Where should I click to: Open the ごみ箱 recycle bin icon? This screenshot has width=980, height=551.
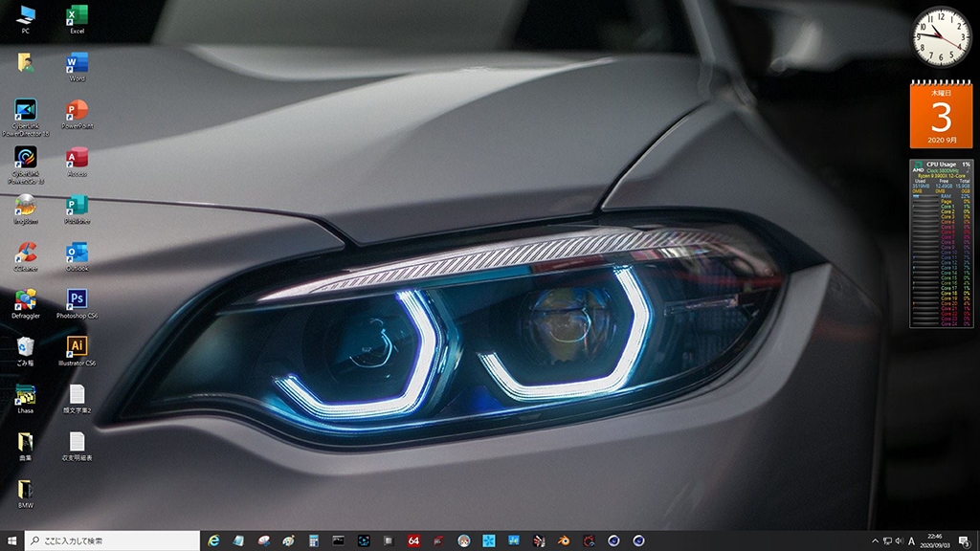tap(26, 351)
